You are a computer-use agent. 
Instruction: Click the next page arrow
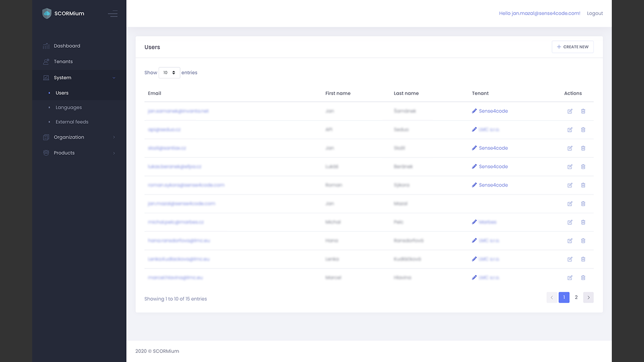coord(588,298)
